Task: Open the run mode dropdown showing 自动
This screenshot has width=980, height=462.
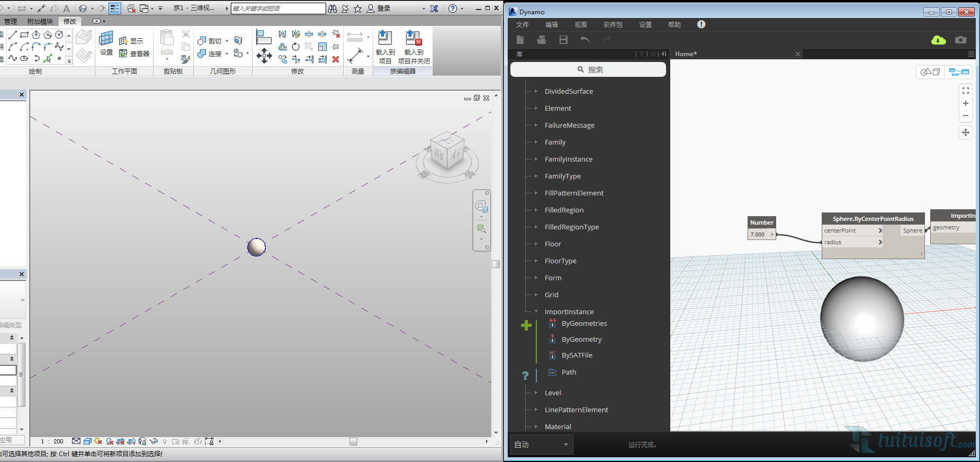Action: tap(541, 445)
